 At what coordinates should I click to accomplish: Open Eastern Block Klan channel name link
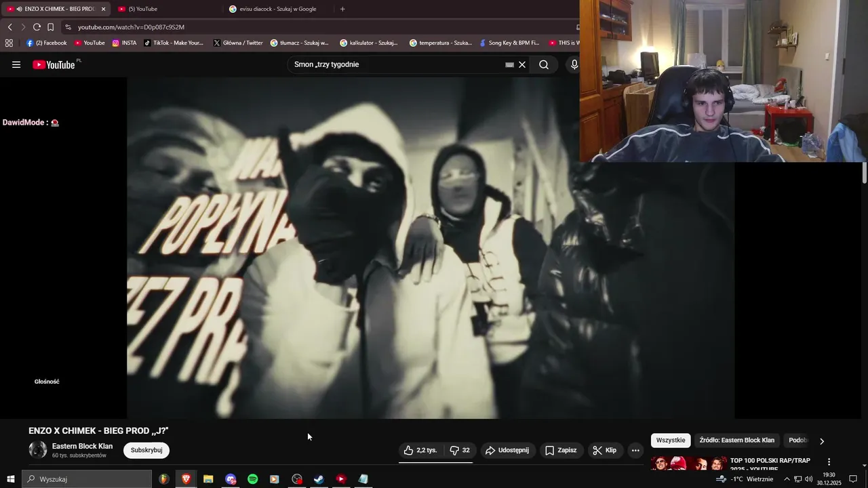click(82, 446)
